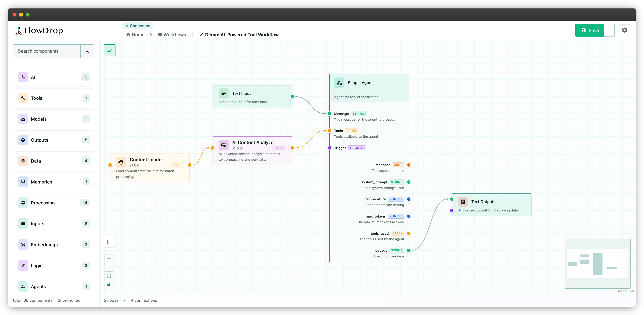This screenshot has height=315, width=644.
Task: Click "Total: 68 components" status text
Action: click(32, 300)
